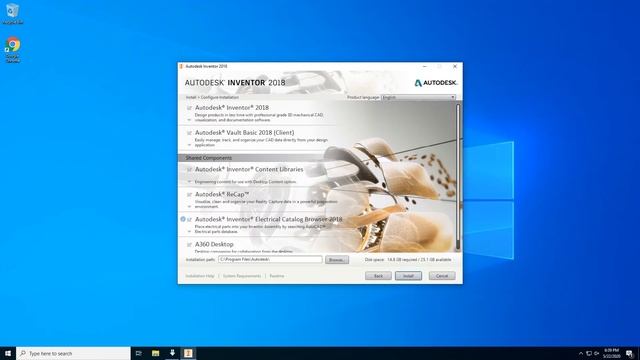Click the Install button

[x=408, y=276]
